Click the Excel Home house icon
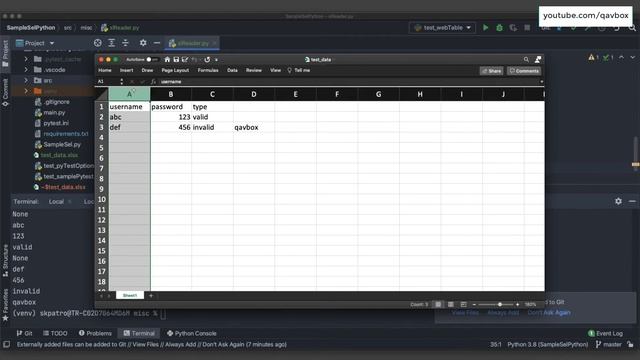The width and height of the screenshot is (640, 360). pos(167,60)
